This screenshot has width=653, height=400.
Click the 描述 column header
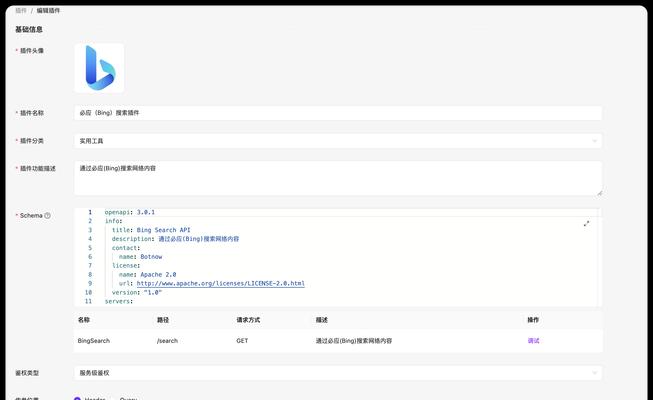[x=322, y=320]
